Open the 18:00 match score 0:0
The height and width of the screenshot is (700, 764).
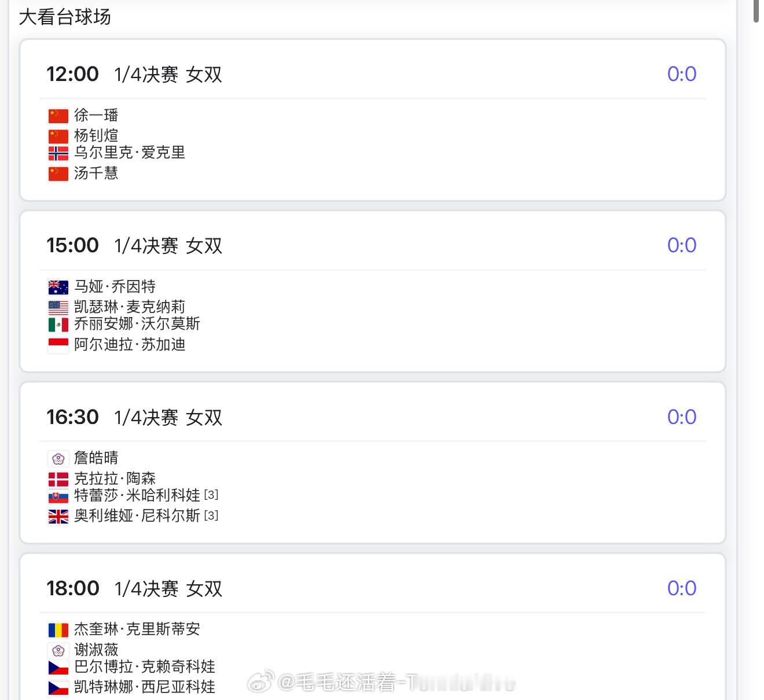(682, 588)
